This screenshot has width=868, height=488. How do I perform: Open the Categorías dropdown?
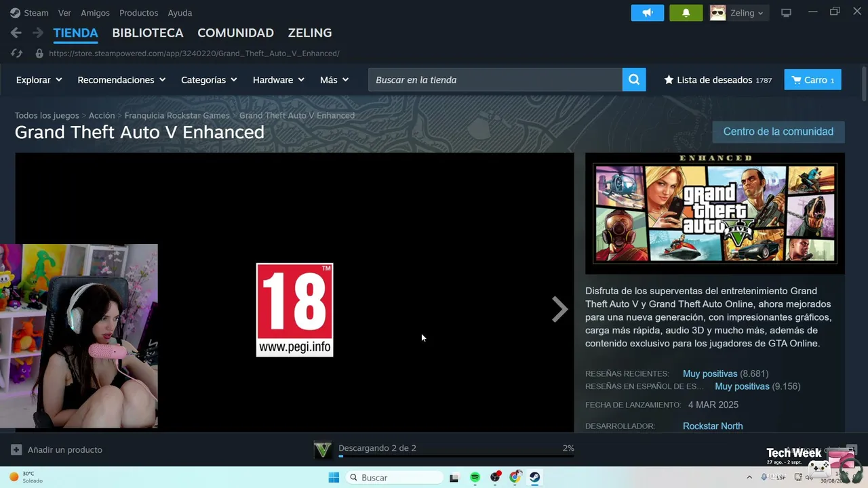pos(209,80)
